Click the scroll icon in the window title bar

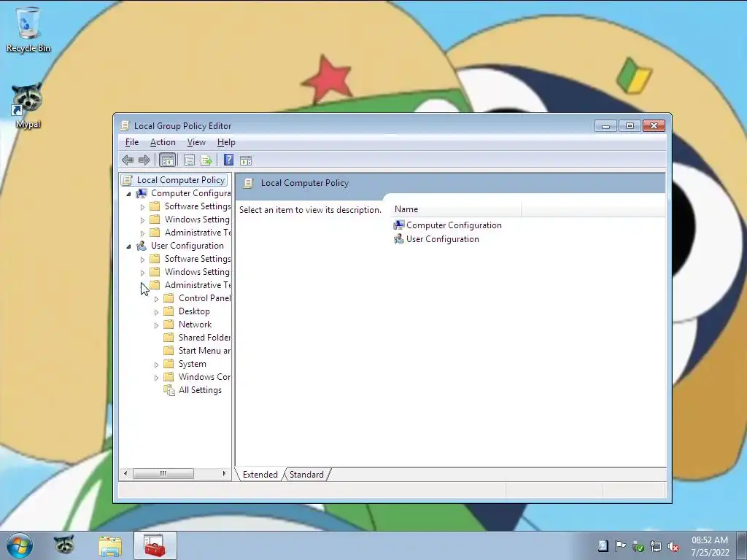pyautogui.click(x=125, y=125)
